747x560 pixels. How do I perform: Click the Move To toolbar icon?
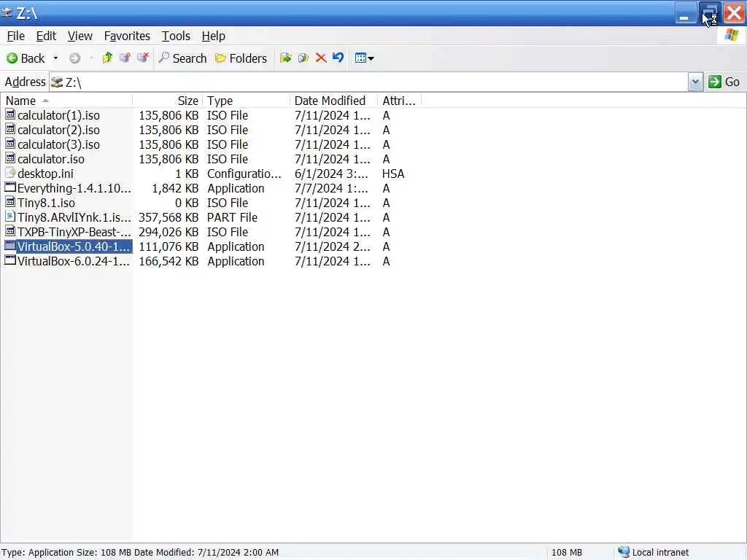(286, 58)
